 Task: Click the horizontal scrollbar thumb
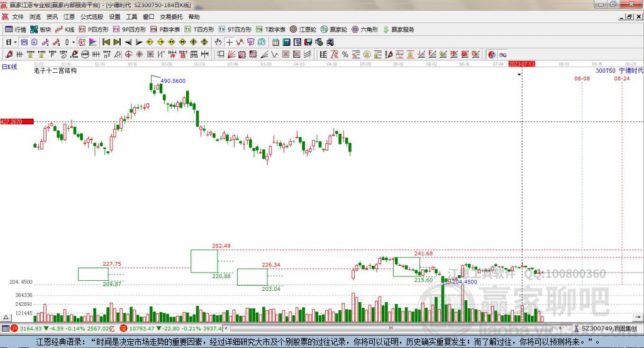391,329
